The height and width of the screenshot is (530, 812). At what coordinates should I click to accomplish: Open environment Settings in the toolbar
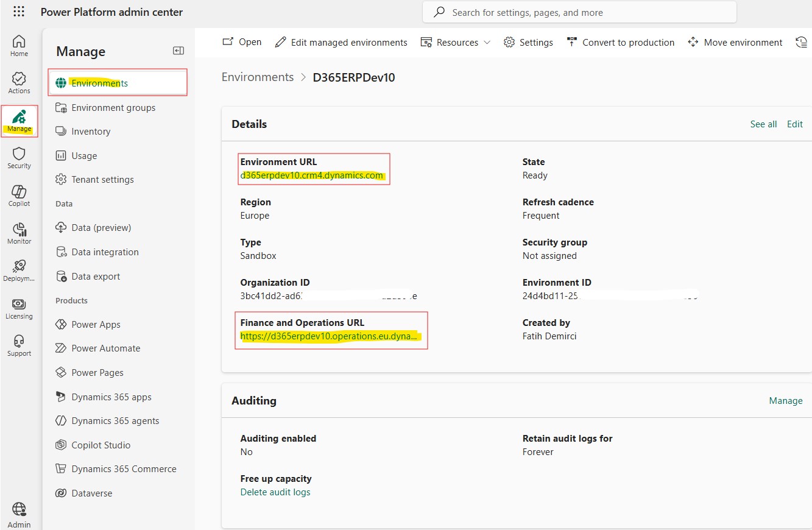[528, 43]
